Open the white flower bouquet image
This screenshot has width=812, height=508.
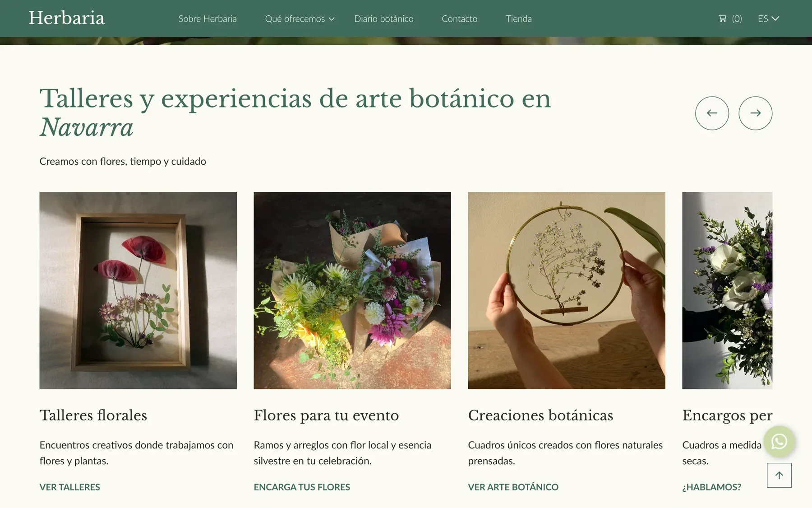(x=727, y=290)
